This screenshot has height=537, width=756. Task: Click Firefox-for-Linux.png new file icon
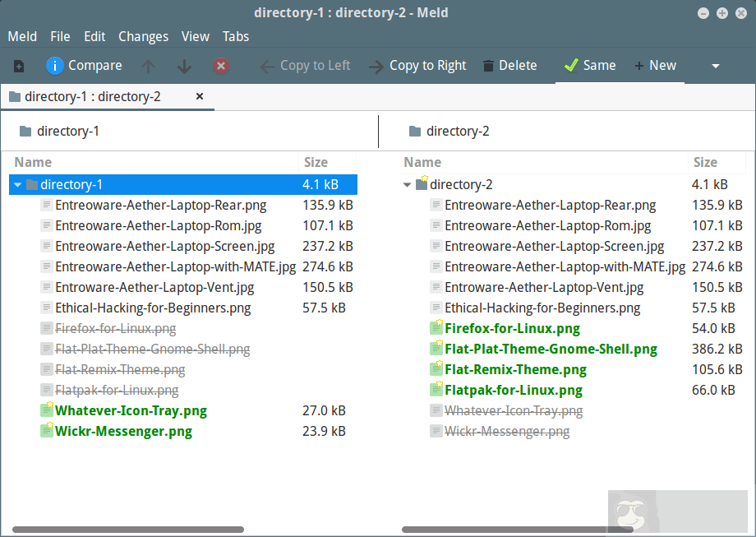pyautogui.click(x=436, y=328)
